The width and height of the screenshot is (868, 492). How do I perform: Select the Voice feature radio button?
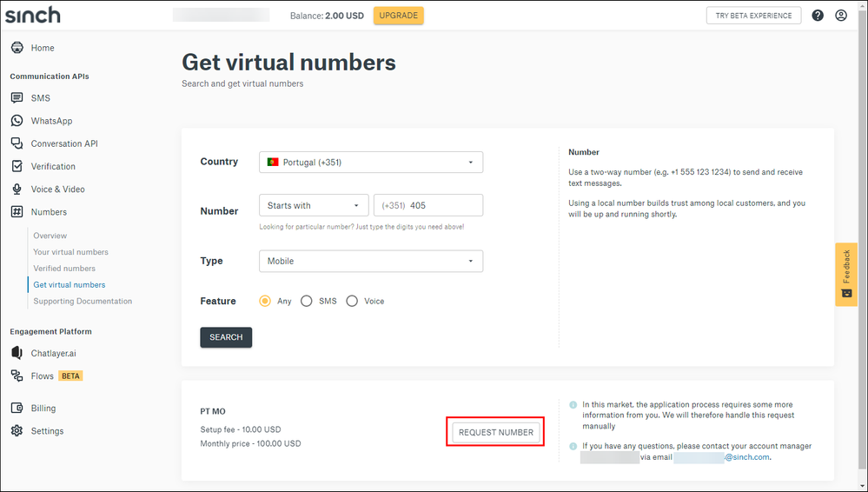point(352,302)
